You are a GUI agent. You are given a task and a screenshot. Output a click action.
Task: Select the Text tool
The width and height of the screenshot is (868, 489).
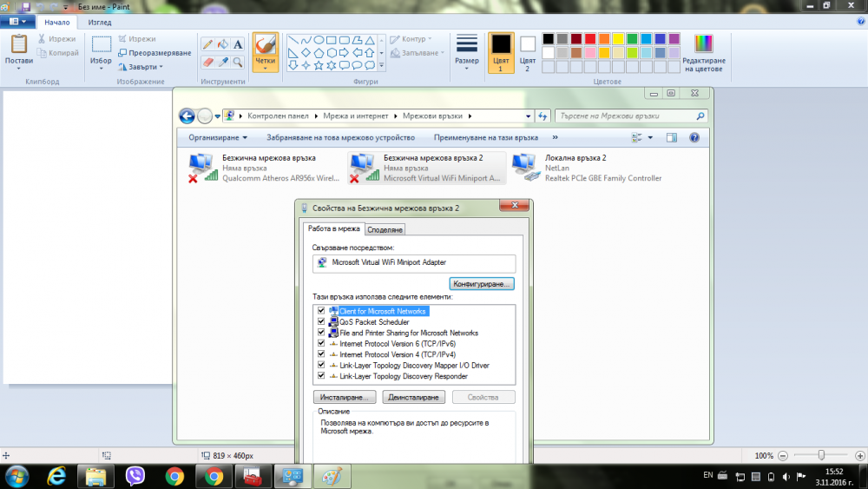238,44
